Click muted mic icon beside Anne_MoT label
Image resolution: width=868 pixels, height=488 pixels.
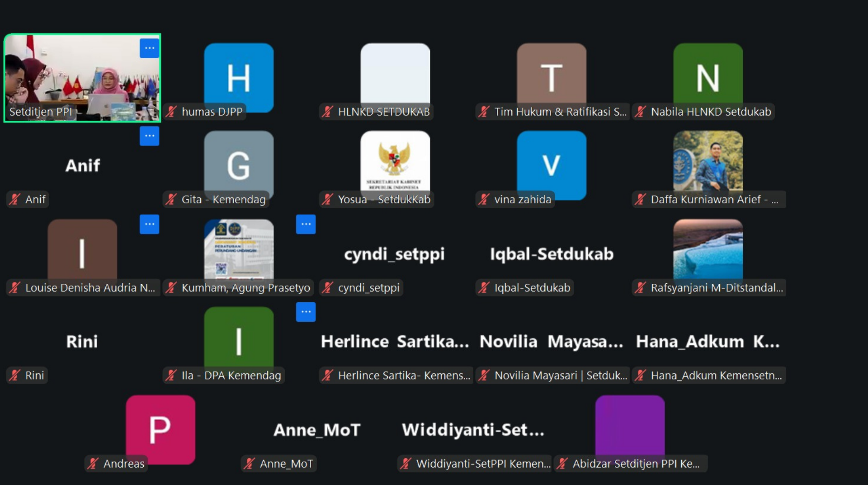249,464
